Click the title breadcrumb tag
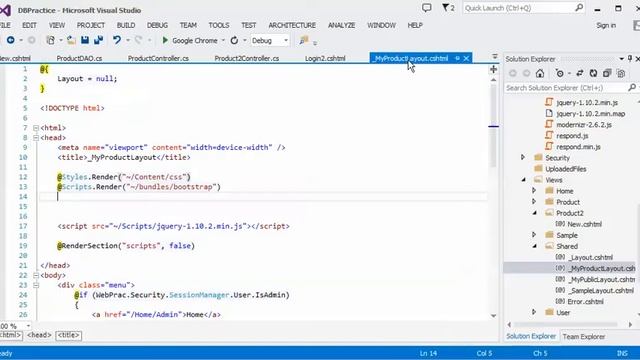This screenshot has height=360, width=640. pos(69,335)
